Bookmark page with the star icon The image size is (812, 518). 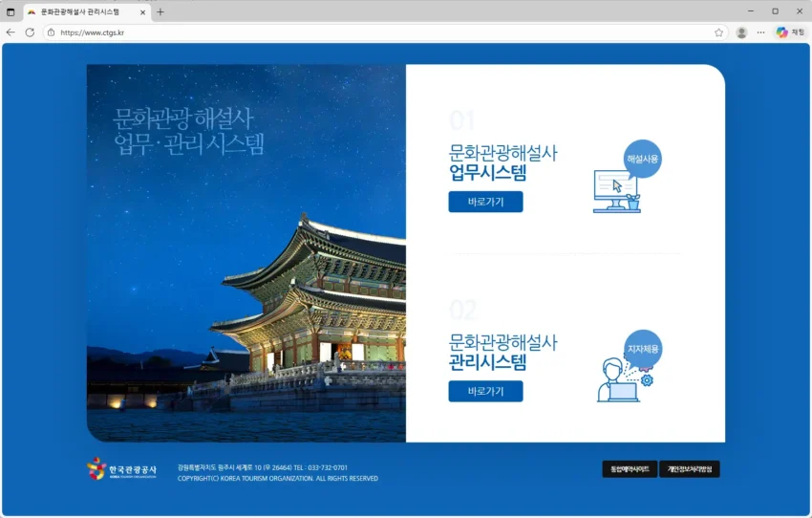pos(718,32)
